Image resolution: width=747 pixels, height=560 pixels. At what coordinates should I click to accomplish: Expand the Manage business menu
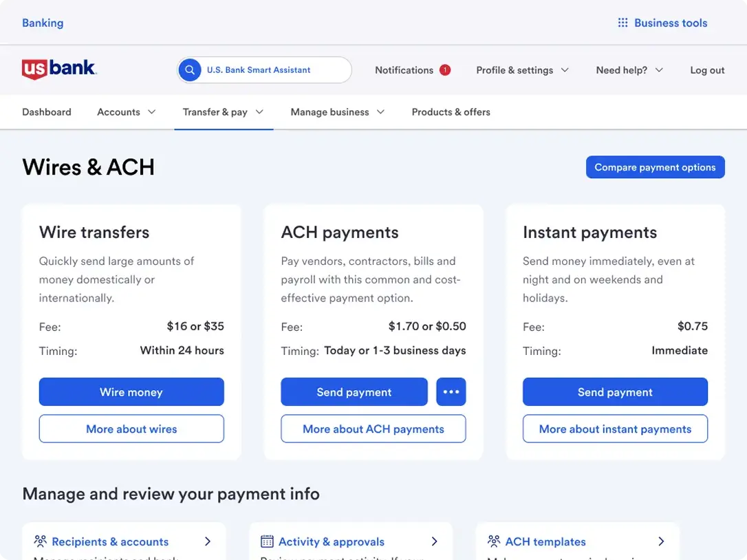pos(337,112)
